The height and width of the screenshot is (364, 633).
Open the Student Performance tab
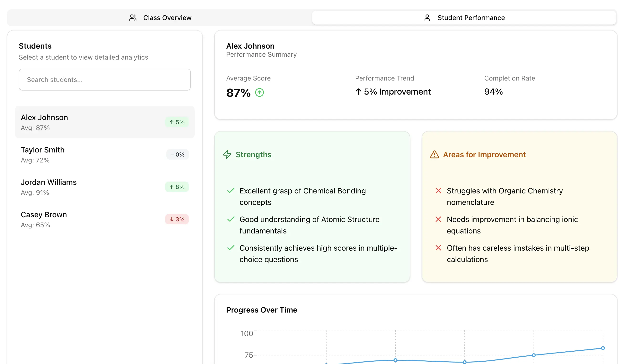pos(464,18)
